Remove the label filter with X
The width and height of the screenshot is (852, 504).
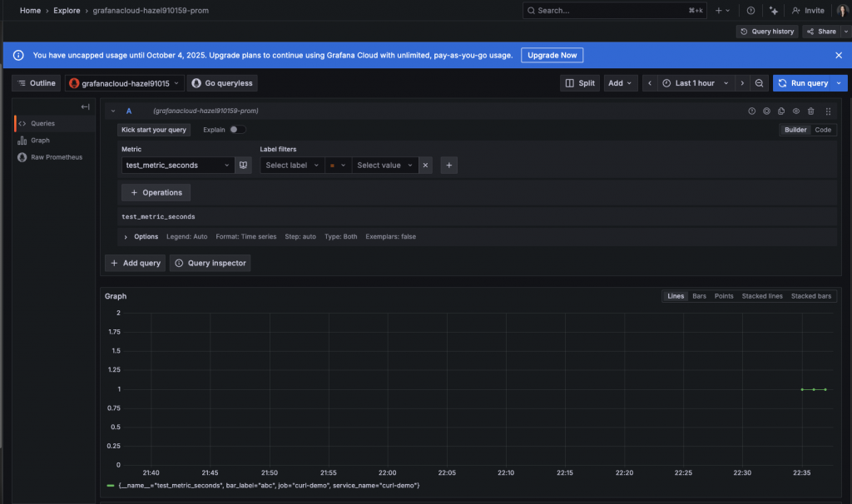[425, 166]
